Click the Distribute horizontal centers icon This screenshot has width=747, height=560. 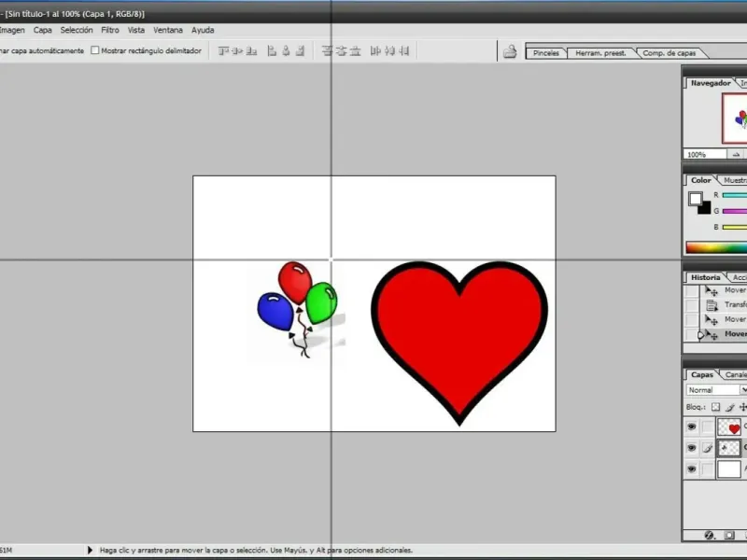[x=389, y=50]
